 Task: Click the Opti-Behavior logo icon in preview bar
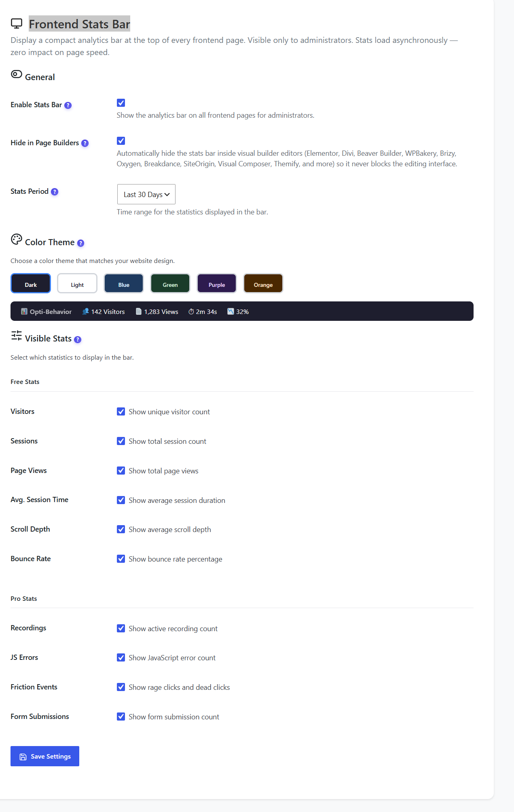click(x=24, y=312)
